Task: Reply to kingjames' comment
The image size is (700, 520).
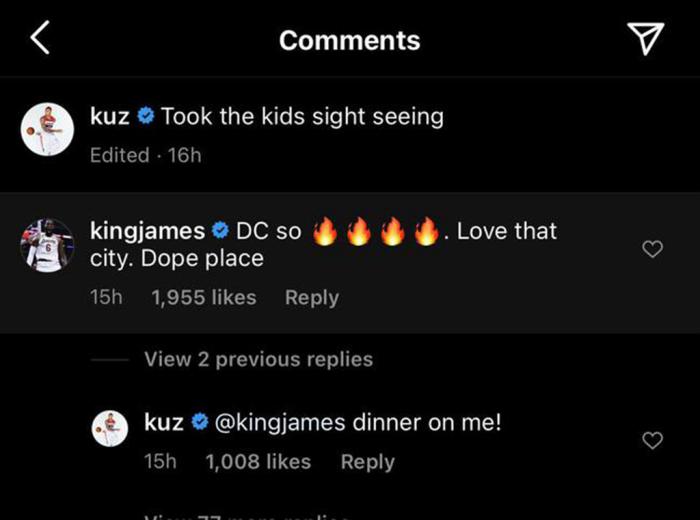Action: click(311, 298)
